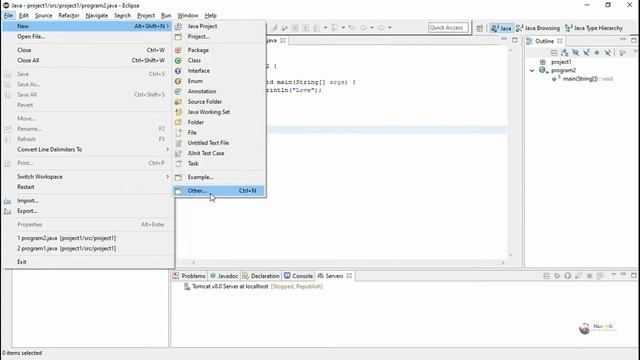Image resolution: width=640 pixels, height=360 pixels.
Task: Collapse the program2 node in Outline
Action: (532, 70)
